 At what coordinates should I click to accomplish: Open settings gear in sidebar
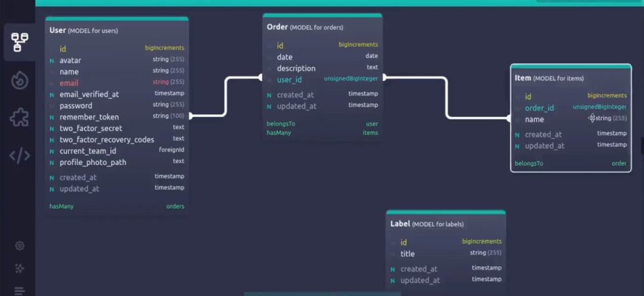coord(19,246)
